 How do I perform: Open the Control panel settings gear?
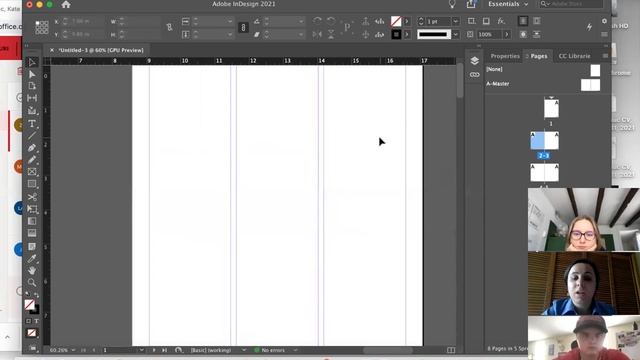tap(604, 21)
